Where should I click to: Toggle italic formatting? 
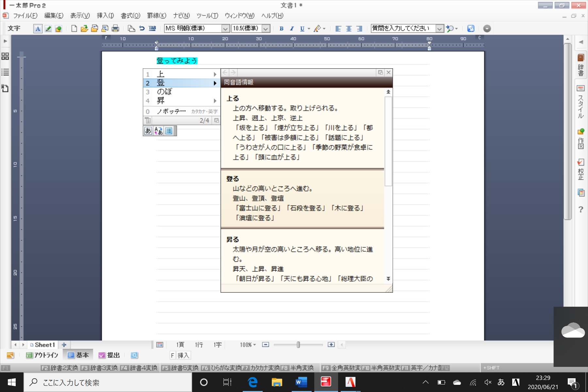[292, 28]
